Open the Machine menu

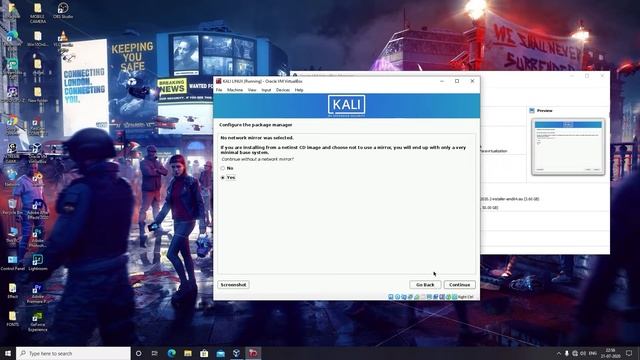[x=235, y=90]
